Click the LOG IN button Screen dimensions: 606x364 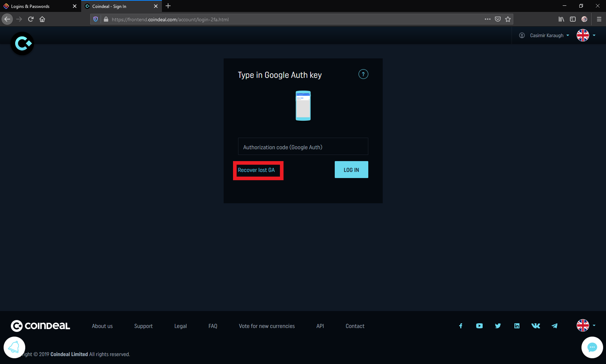(x=351, y=170)
